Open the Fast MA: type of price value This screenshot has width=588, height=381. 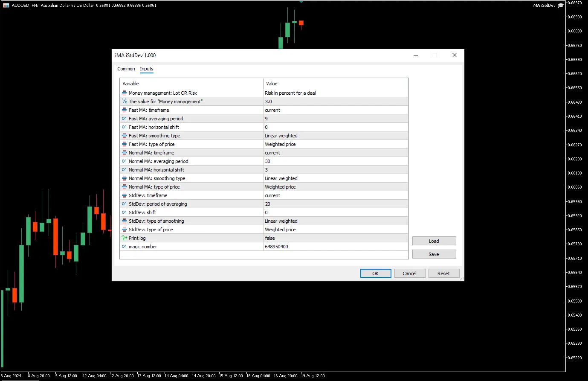click(336, 144)
